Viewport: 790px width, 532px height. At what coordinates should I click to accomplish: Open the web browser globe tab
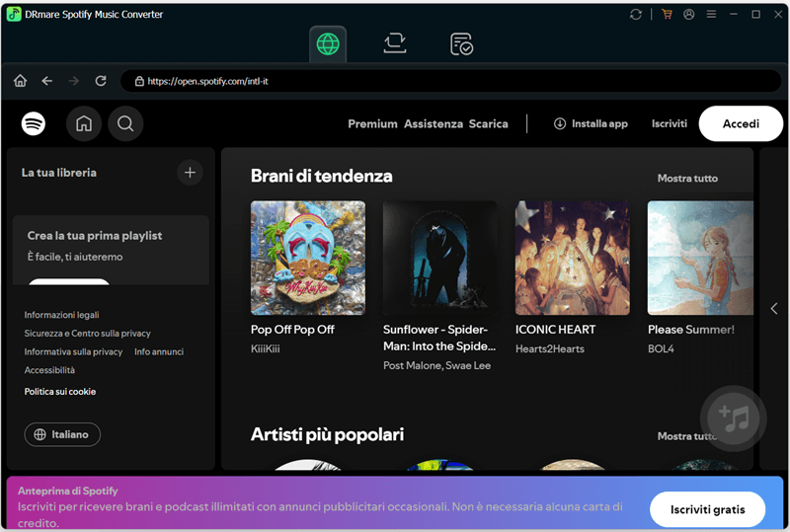pos(328,44)
